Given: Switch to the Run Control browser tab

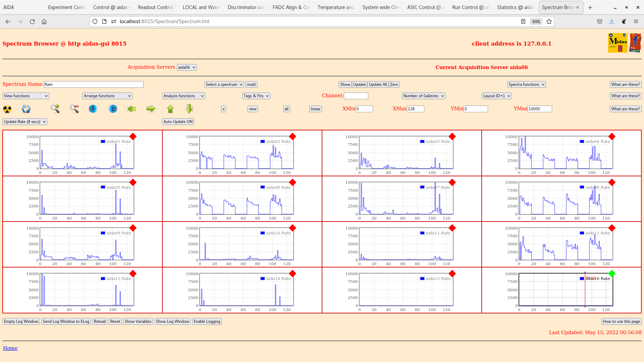Looking at the screenshot, I should 470,7.
